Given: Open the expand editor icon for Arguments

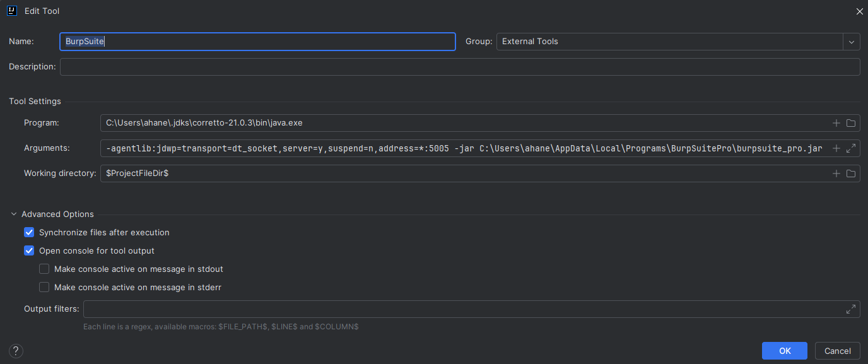Looking at the screenshot, I should (851, 148).
